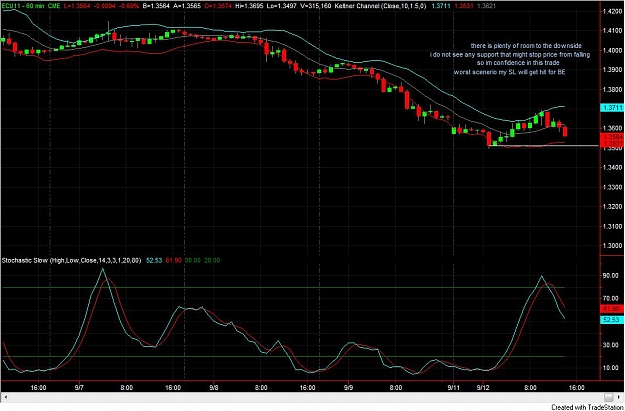The height and width of the screenshot is (411, 625).
Task: Click the 1.3200 price axis label
Action: click(613, 207)
